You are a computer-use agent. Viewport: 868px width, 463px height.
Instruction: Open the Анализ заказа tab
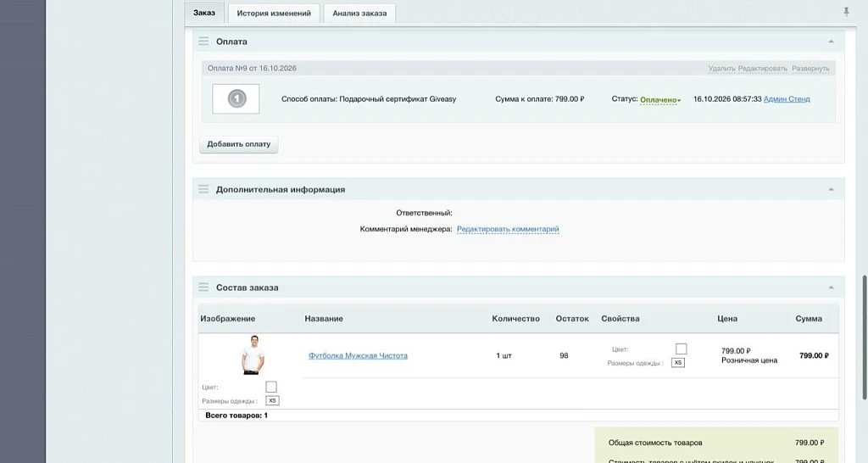click(359, 14)
